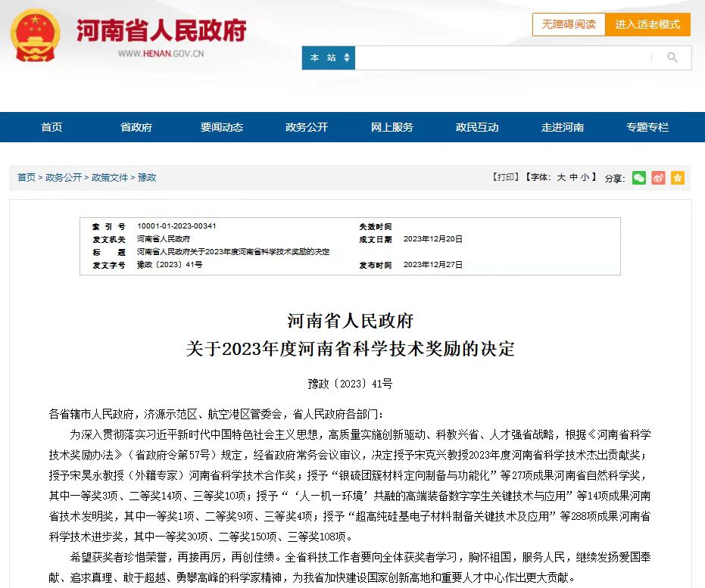The width and height of the screenshot is (705, 588).
Task: Click the article heading 关于2023年度河南省科学技术奖励的决定
Action: pos(351,349)
